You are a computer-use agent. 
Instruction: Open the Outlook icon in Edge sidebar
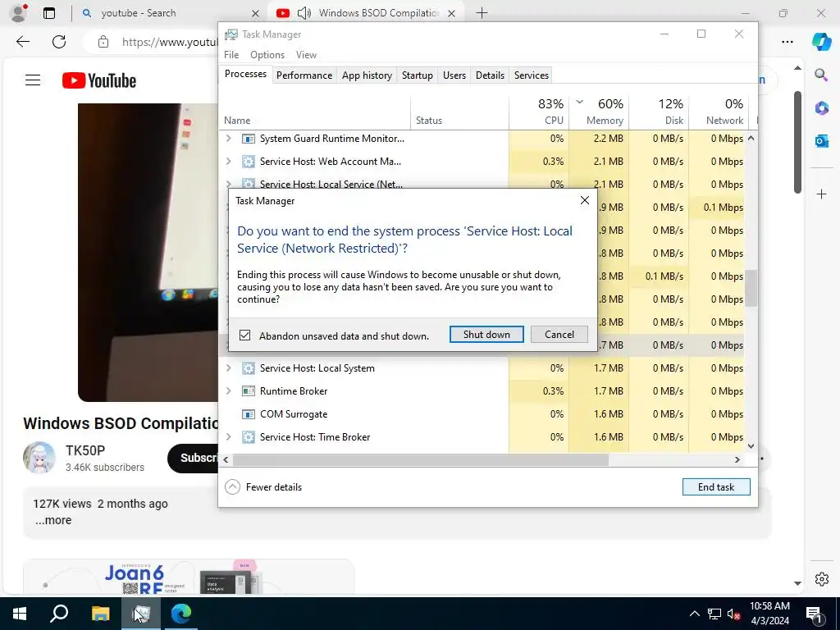pyautogui.click(x=821, y=141)
